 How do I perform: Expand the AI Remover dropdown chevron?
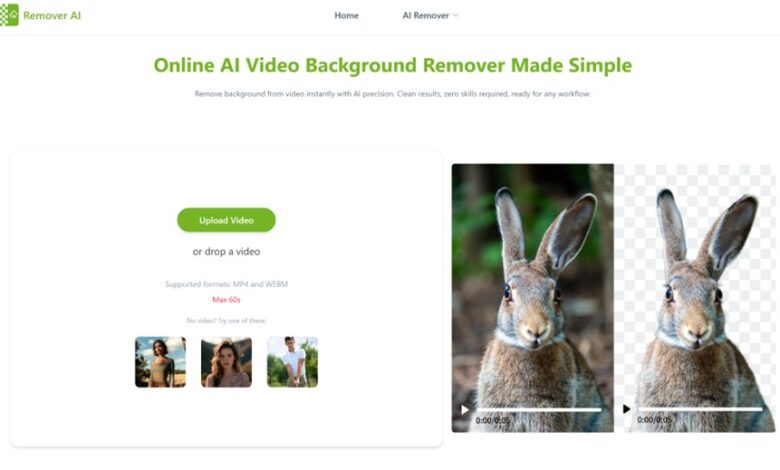[456, 15]
